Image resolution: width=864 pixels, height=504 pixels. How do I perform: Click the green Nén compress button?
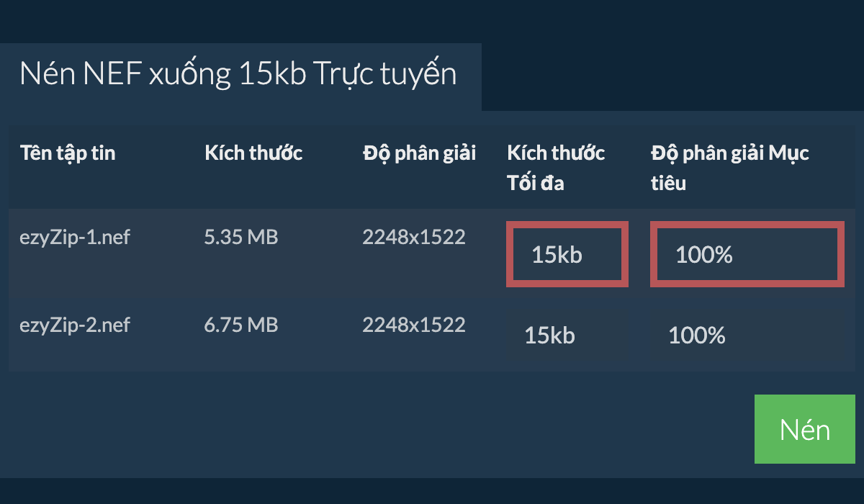tap(804, 429)
